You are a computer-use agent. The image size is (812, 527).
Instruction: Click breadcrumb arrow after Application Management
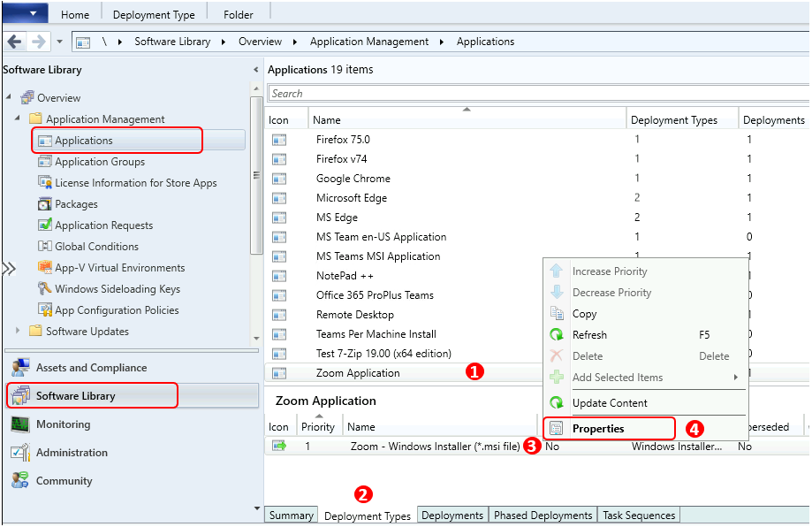[x=442, y=42]
